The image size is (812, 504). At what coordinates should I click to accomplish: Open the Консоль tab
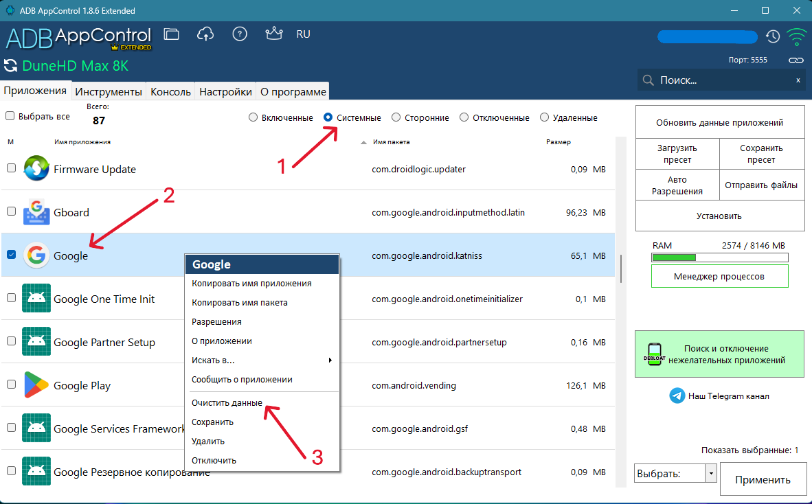coord(170,91)
